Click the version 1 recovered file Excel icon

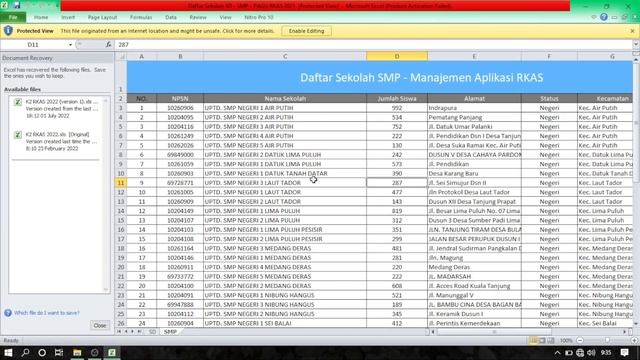(18, 102)
